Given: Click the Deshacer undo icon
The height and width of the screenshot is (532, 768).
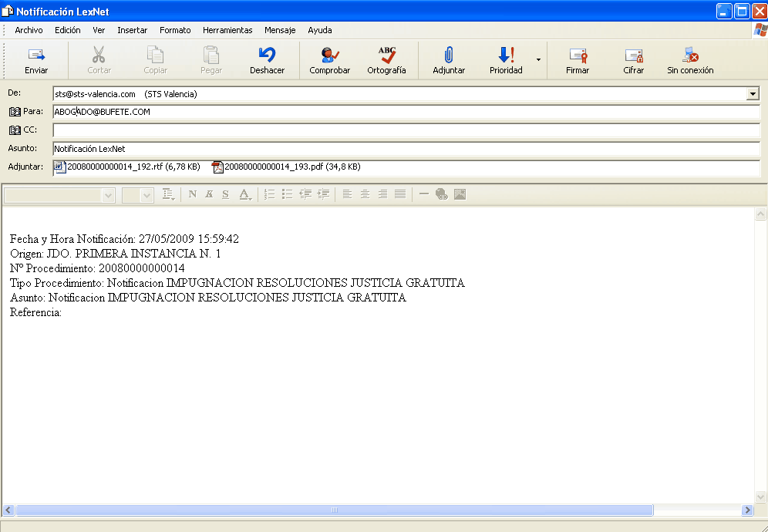Looking at the screenshot, I should pyautogui.click(x=267, y=56).
